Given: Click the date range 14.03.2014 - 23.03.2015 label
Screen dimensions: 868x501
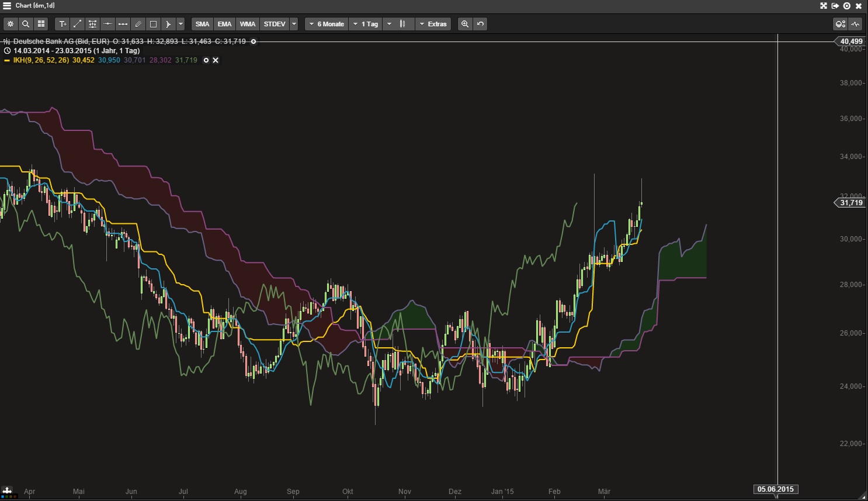Looking at the screenshot, I should [x=77, y=51].
